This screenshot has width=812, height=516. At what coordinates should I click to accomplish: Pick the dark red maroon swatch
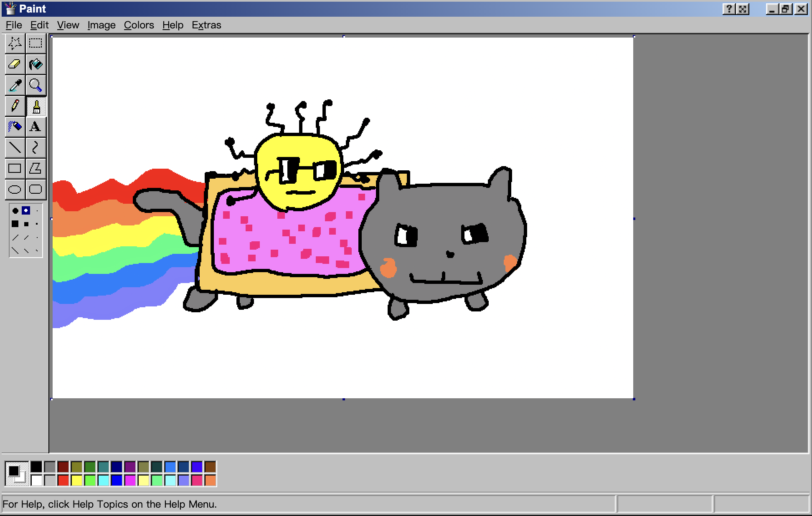coord(63,467)
